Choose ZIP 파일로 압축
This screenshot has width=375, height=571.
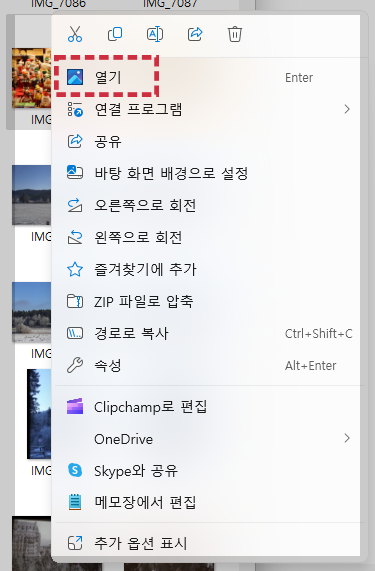pos(208,301)
